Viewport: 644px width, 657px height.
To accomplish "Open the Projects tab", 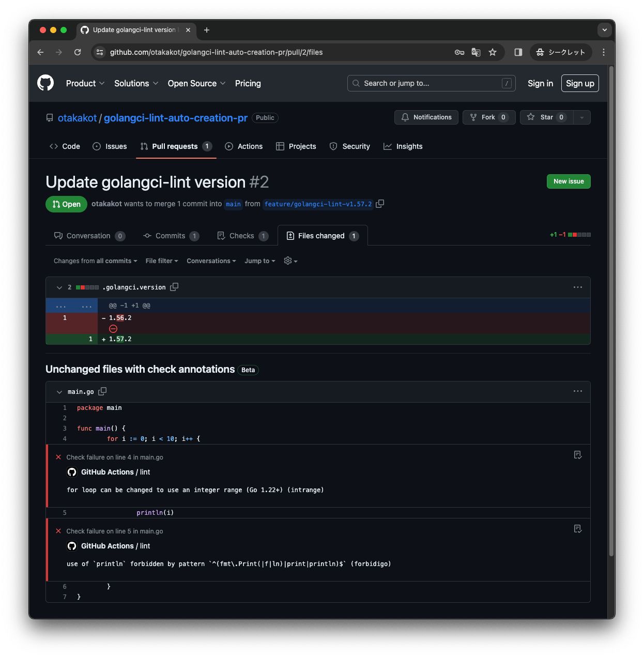I will click(x=296, y=146).
